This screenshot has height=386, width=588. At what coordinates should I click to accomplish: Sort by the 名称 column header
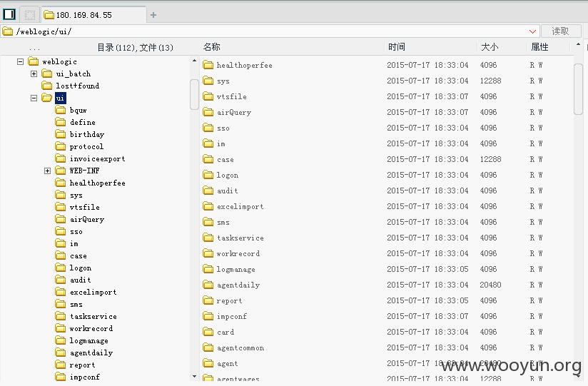[x=211, y=47]
